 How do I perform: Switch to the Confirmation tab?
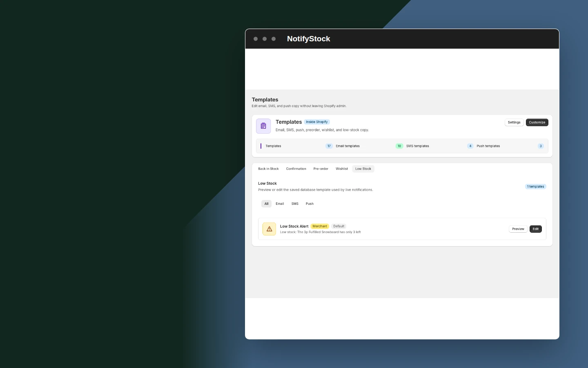pos(296,169)
